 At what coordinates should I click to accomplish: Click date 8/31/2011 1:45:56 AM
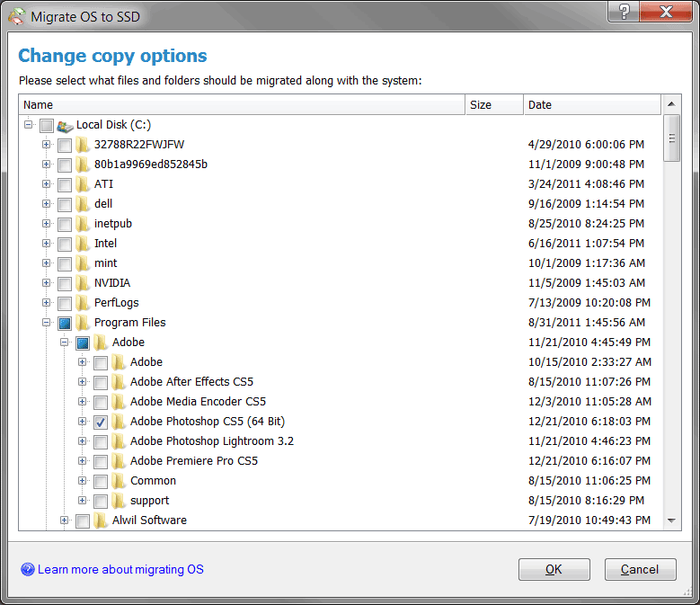tap(587, 323)
